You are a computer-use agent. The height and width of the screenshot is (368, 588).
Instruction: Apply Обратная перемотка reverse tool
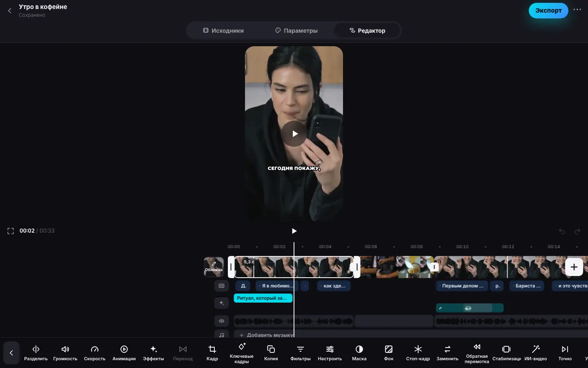477,353
